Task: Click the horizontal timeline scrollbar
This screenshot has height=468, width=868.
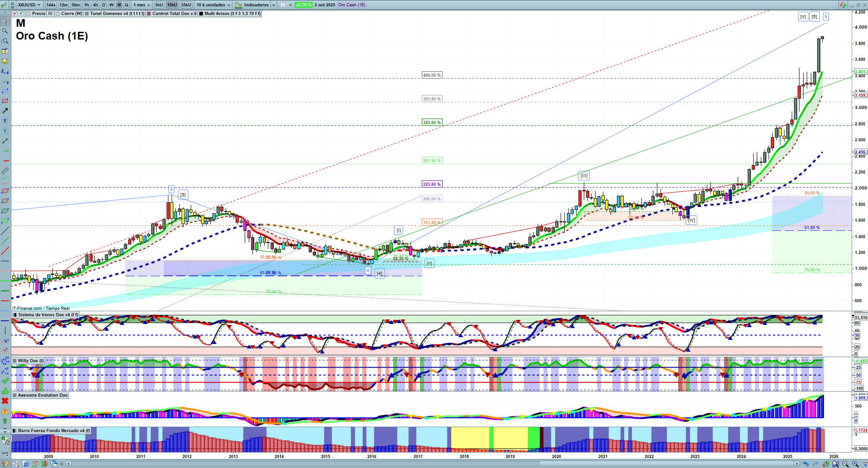Action: (431, 464)
